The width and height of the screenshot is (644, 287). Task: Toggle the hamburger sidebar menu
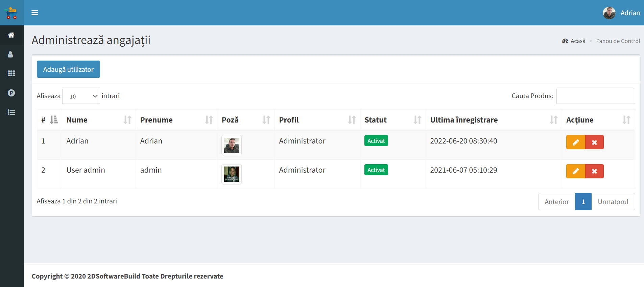tap(34, 13)
